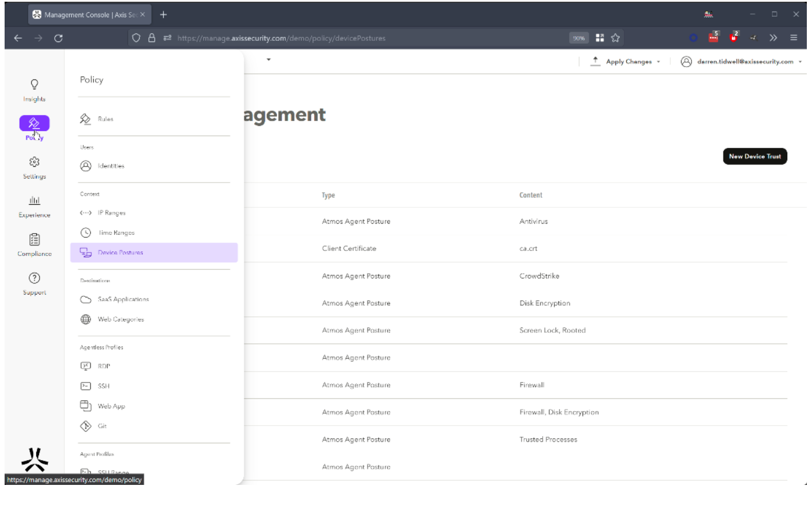Click the Device Postures monitor icon

[x=86, y=253]
